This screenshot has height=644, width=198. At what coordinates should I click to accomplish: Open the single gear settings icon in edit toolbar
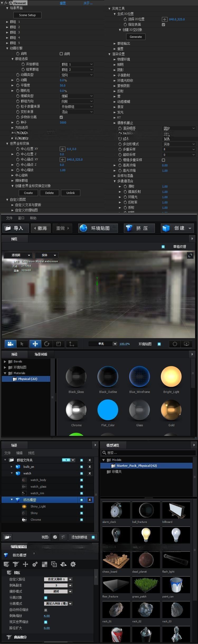click(x=73, y=564)
